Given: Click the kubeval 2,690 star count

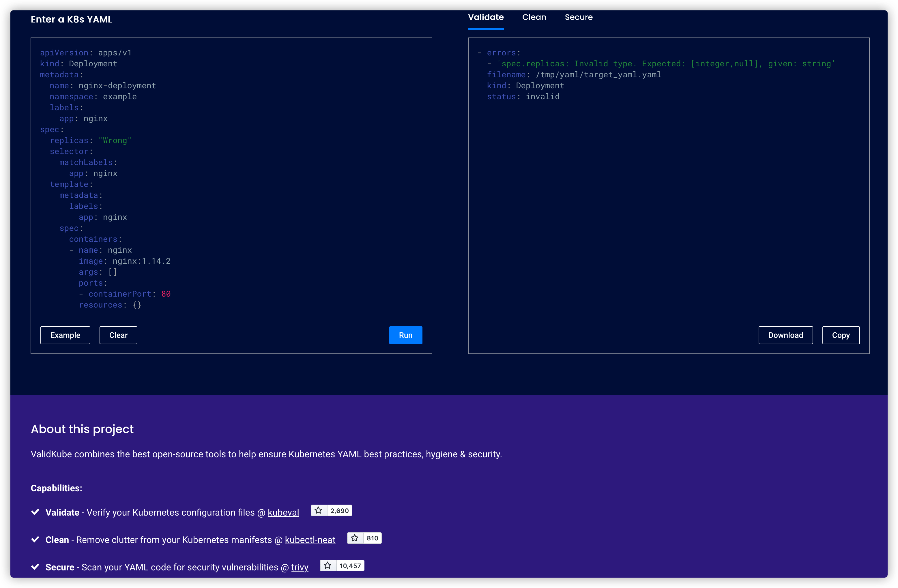Looking at the screenshot, I should click(x=339, y=511).
